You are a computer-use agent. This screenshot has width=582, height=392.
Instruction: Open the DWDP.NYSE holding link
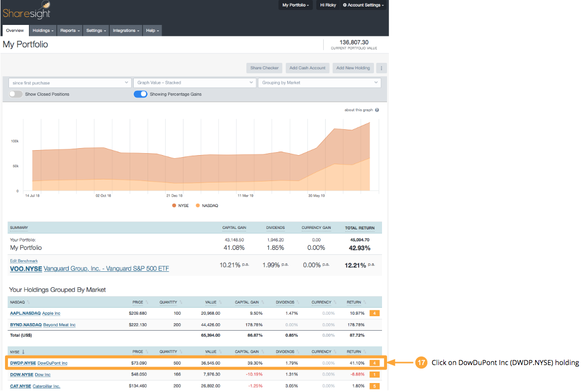point(23,363)
